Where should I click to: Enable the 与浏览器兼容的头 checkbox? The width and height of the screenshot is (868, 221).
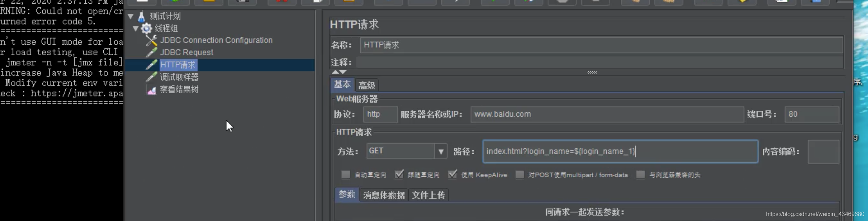coord(640,175)
